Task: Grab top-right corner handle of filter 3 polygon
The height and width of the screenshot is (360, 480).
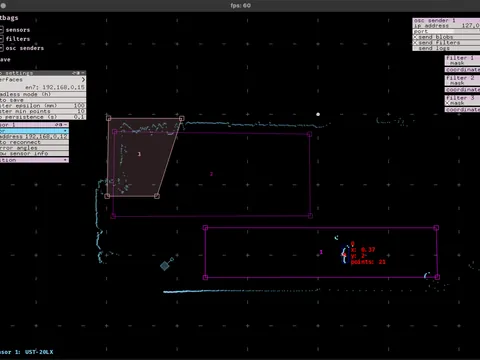Action: 182,118
